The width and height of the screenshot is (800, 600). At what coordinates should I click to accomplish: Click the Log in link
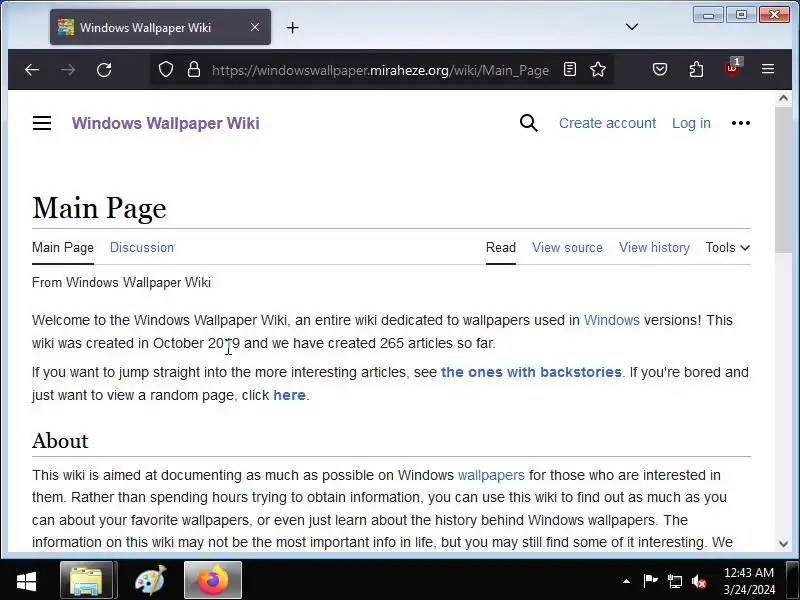click(691, 123)
